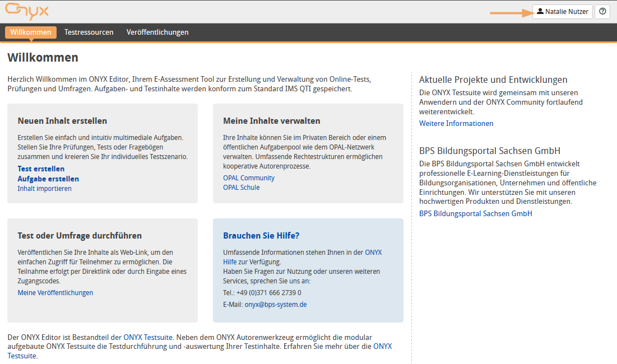Click the Test erstellen link

point(41,169)
